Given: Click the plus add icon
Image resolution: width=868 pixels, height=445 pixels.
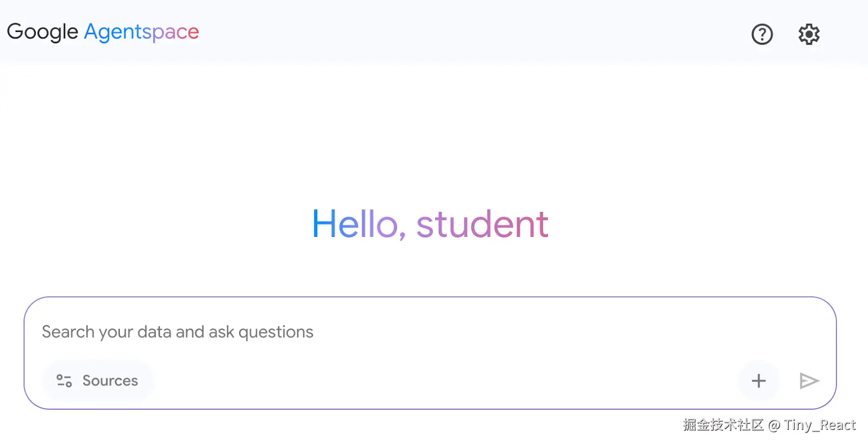Looking at the screenshot, I should click(758, 380).
